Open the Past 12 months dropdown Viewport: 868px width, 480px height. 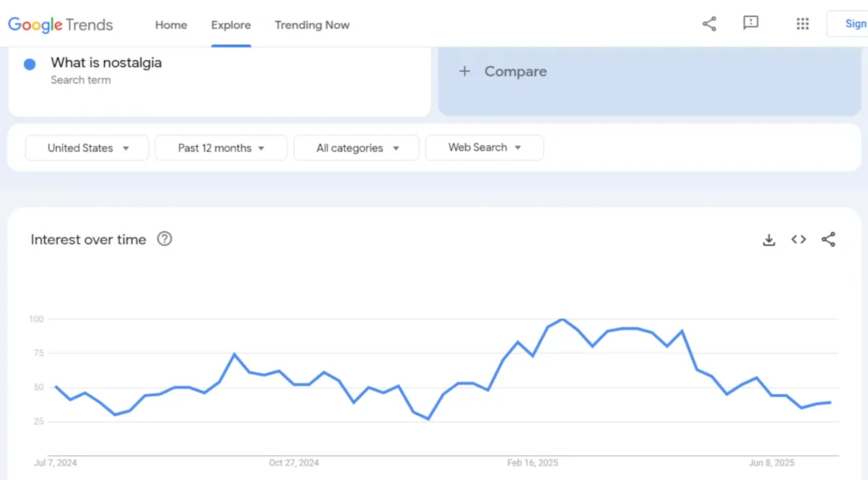pyautogui.click(x=221, y=148)
